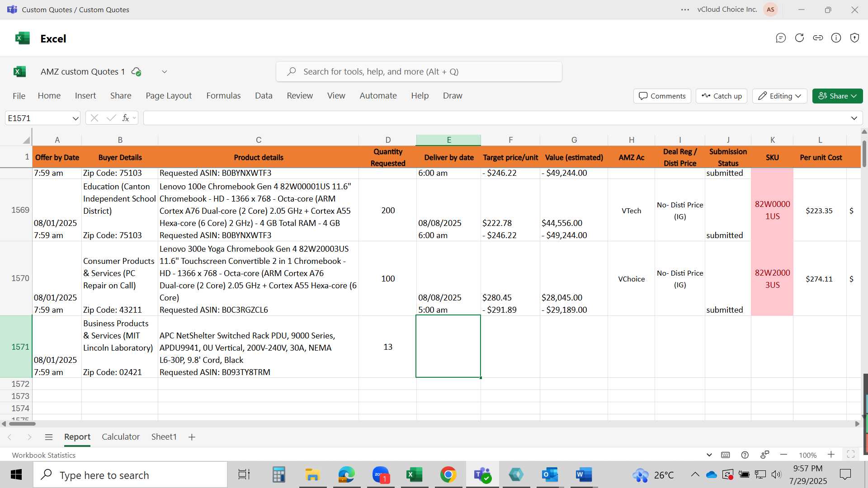Open the Formulas ribbon tab
This screenshot has width=868, height=488.
(223, 96)
